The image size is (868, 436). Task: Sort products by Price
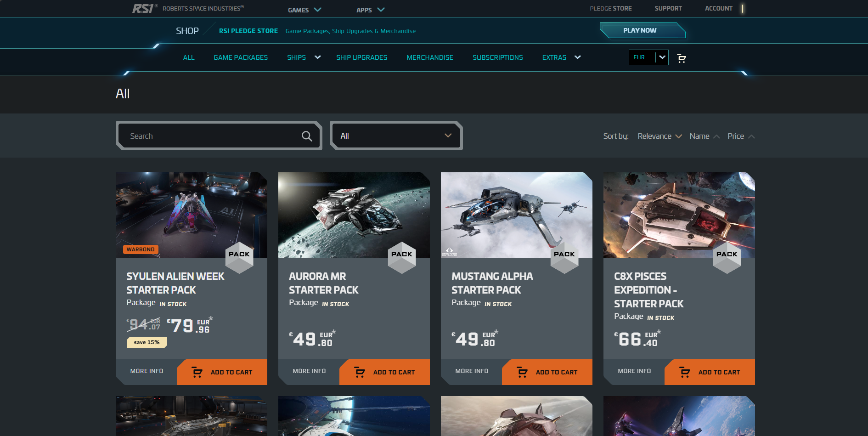point(741,136)
